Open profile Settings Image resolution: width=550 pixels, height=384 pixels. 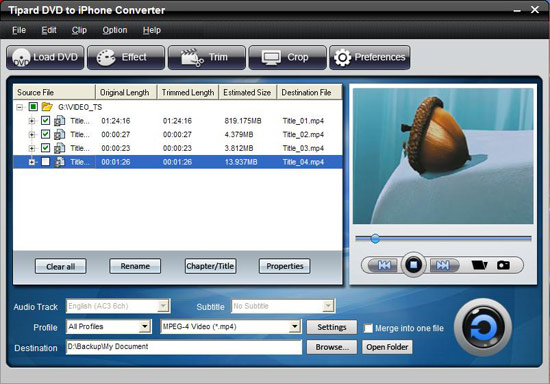332,327
